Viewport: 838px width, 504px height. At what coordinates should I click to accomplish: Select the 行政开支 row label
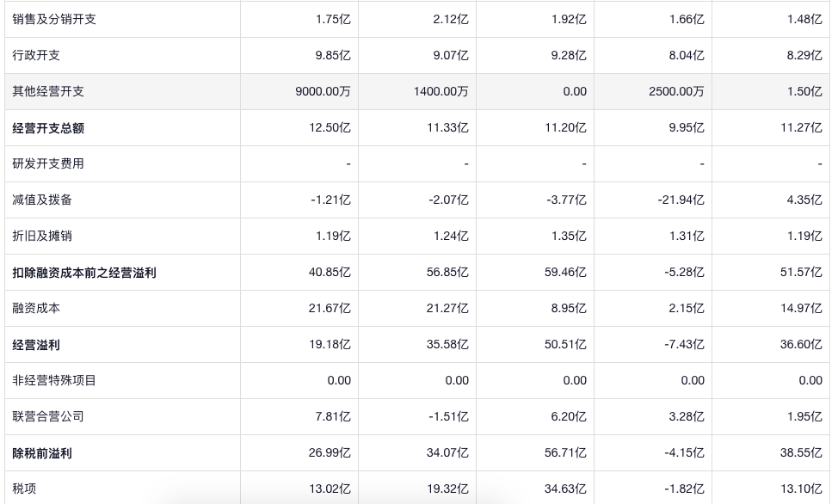(x=36, y=55)
